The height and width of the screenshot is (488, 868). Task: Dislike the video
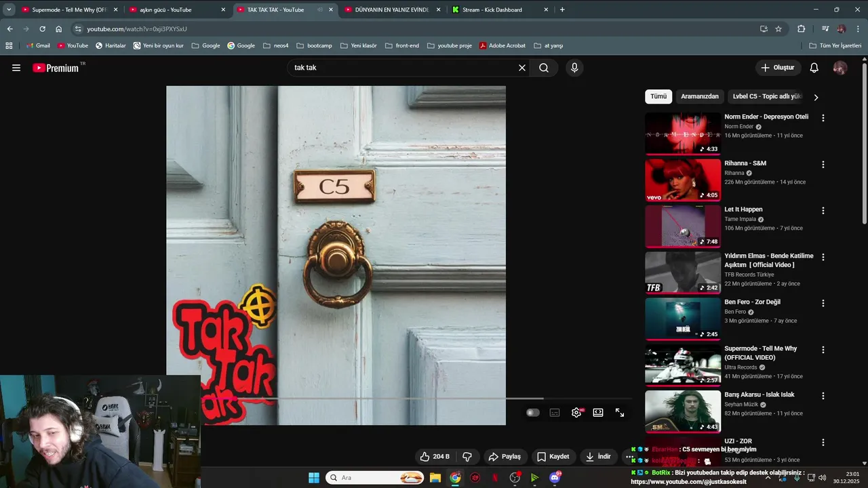(467, 457)
